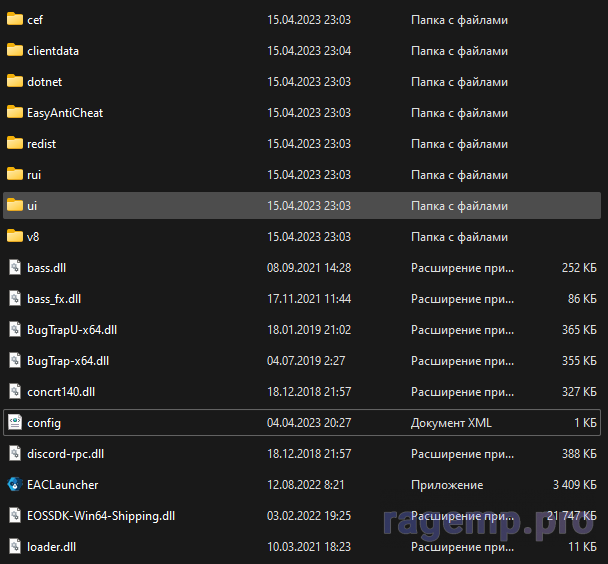Select the bass.dll file name
Viewport: 608px width, 564px height.
click(47, 268)
